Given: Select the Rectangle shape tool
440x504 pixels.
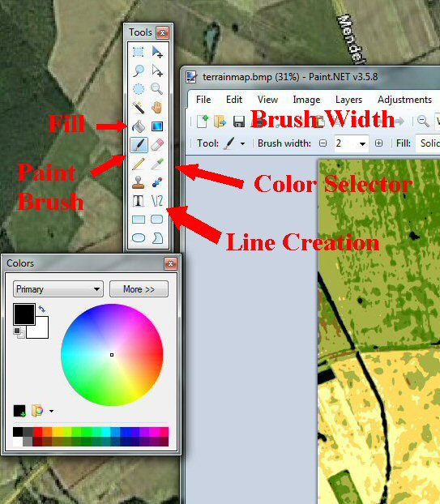Looking at the screenshot, I should click(x=139, y=220).
